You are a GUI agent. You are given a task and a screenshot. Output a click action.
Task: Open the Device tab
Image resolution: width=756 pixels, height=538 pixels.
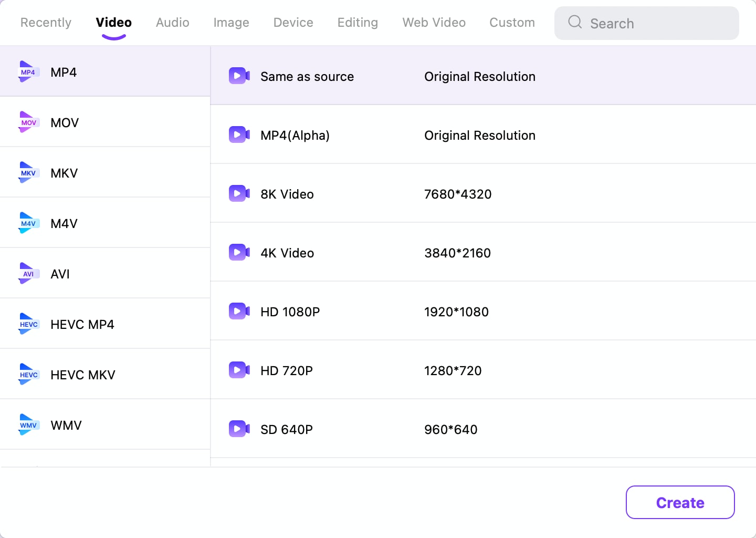tap(293, 23)
